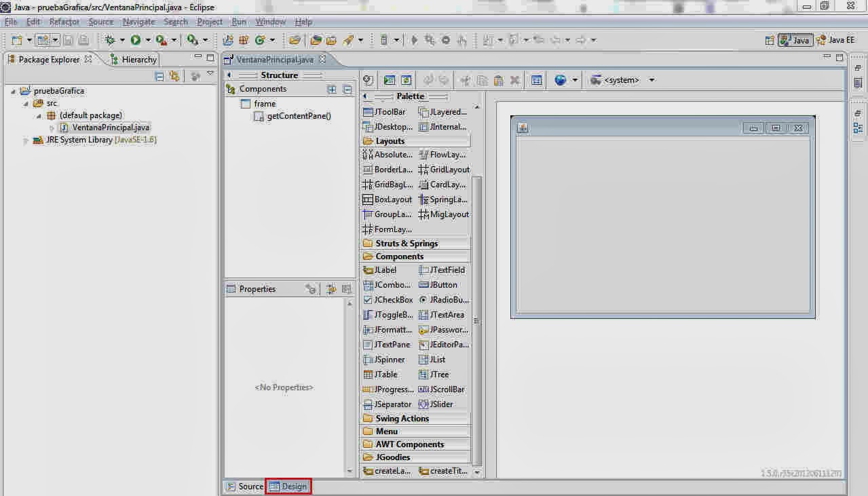
Task: Expand the JGoodies palette category
Action: coord(415,457)
